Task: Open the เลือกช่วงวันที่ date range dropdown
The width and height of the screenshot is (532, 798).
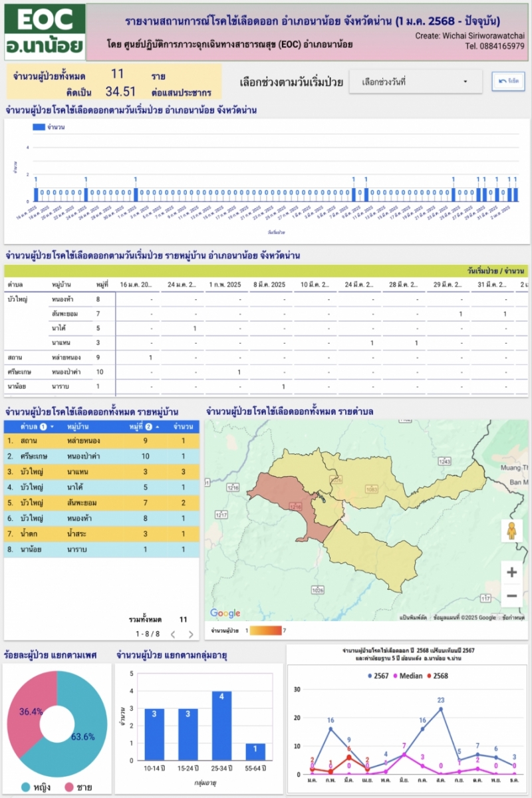Action: click(x=416, y=82)
